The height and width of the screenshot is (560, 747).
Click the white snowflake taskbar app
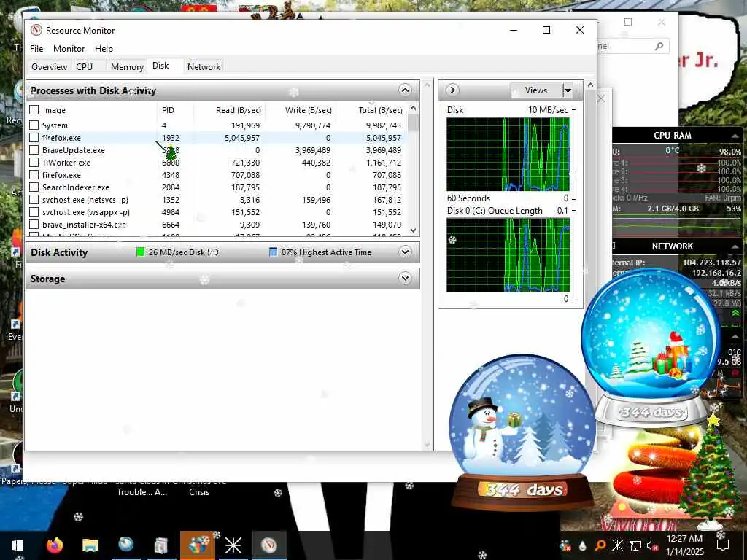coord(233,545)
